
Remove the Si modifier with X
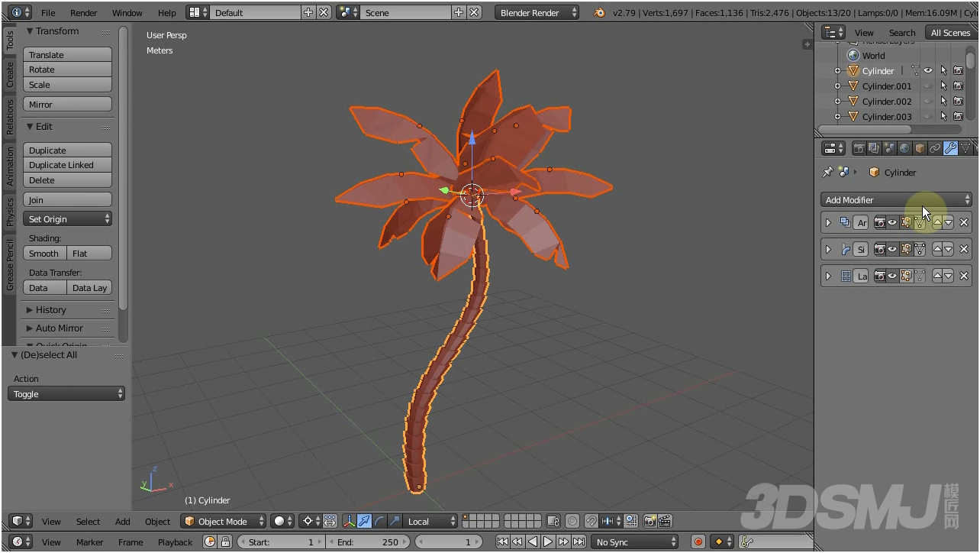coord(964,249)
